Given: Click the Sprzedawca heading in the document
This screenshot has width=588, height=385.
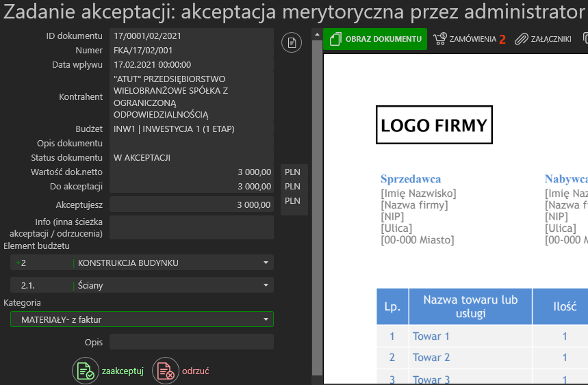Looking at the screenshot, I should [411, 179].
